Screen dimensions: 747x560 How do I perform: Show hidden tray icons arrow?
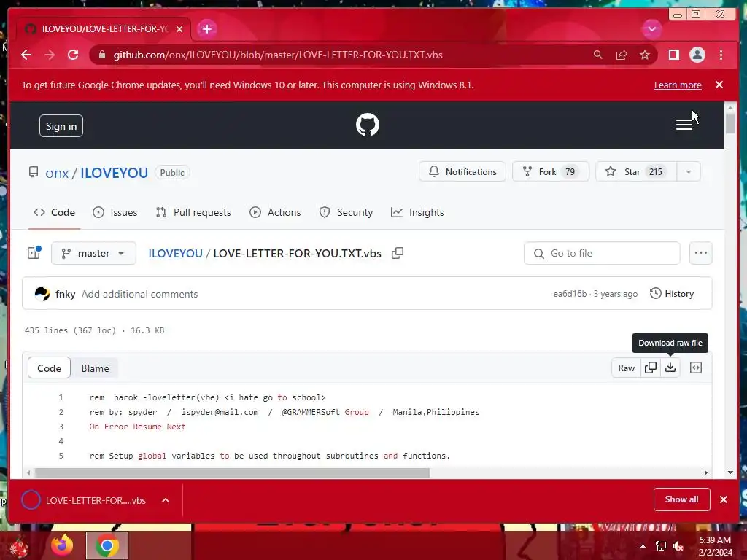[643, 546]
